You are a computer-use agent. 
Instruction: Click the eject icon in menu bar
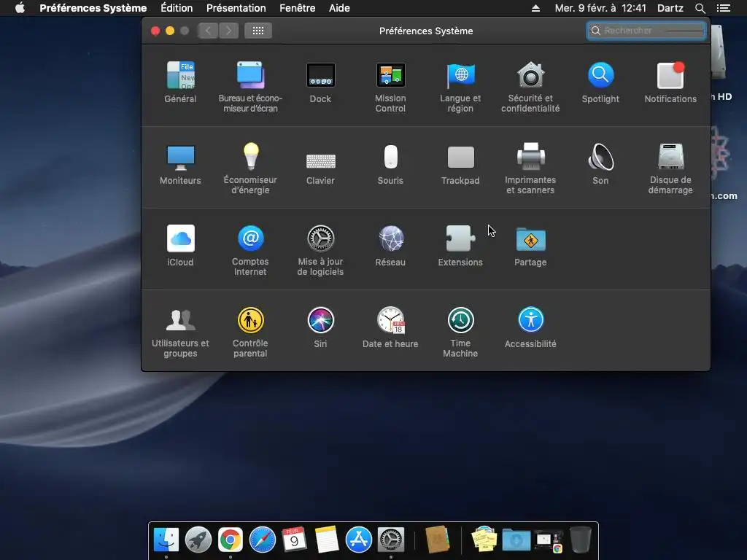click(535, 8)
